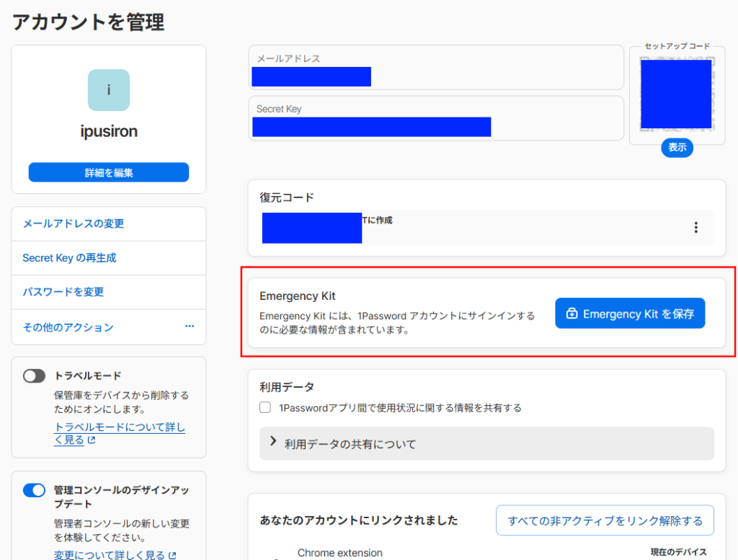Open the 変更について詳しく見る link
738x560 pixels.
(x=110, y=555)
